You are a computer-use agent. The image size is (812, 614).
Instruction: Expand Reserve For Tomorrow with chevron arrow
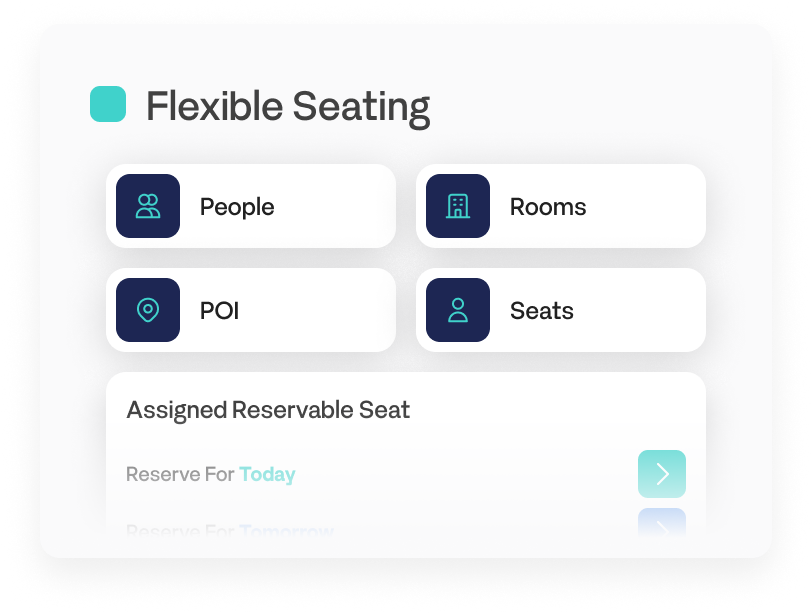662,523
